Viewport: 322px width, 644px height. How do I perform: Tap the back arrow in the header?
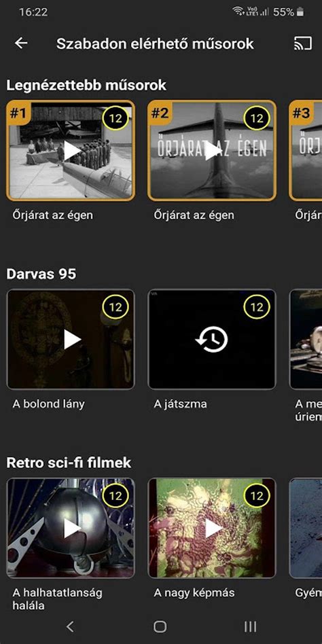[x=21, y=43]
